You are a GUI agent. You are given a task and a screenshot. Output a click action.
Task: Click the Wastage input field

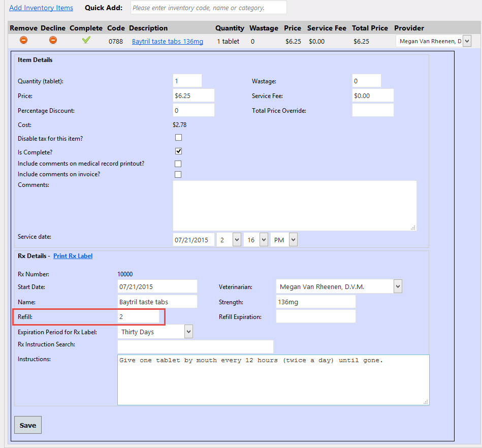(x=366, y=81)
